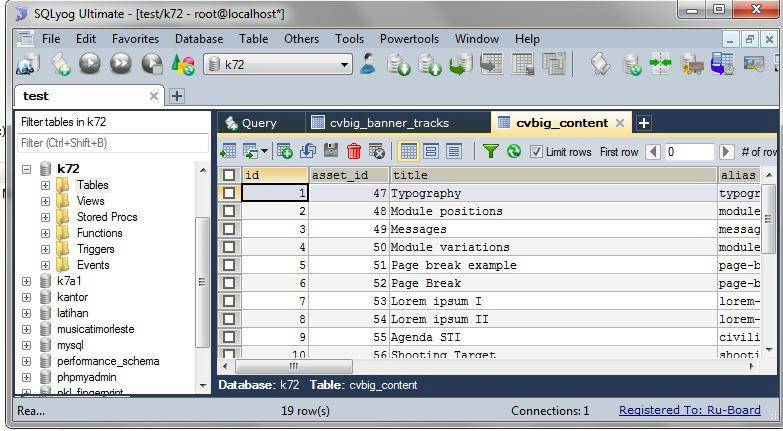The width and height of the screenshot is (783, 431).
Task: Open the table calculator toolbar icon
Action: click(x=523, y=64)
